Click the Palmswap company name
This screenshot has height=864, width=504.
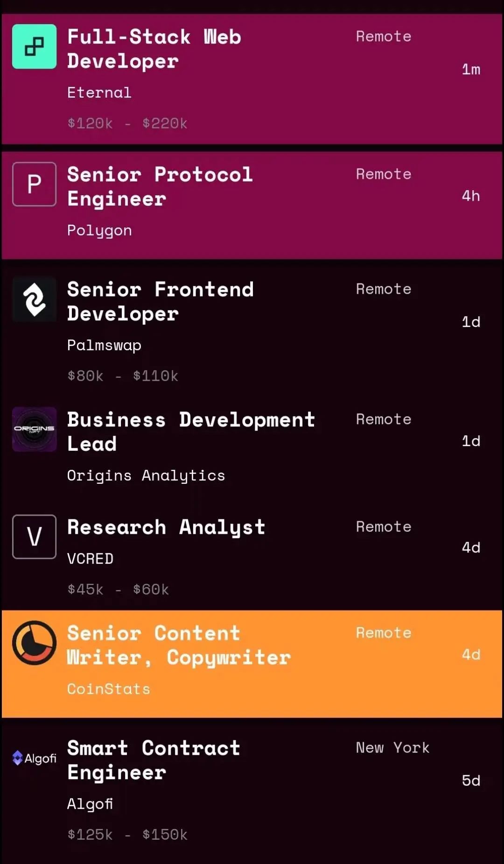point(104,345)
